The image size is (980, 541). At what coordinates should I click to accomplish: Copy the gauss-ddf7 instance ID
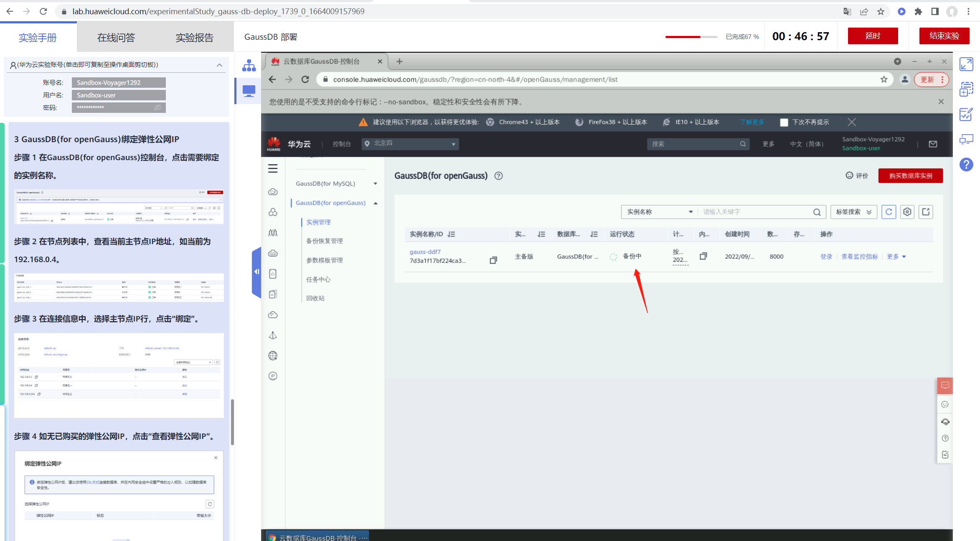coord(493,260)
